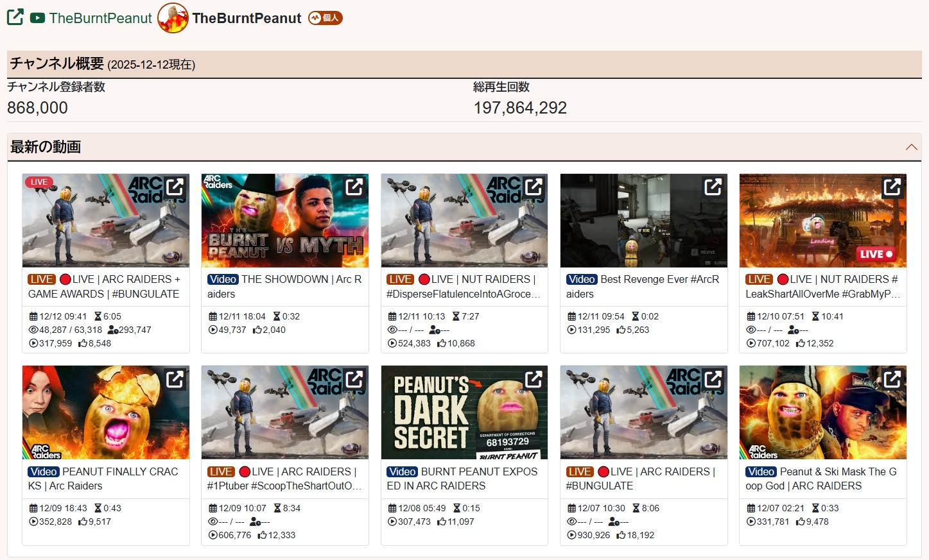Click the date 12/09 18:43
Image resolution: width=929 pixels, height=560 pixels.
63,508
